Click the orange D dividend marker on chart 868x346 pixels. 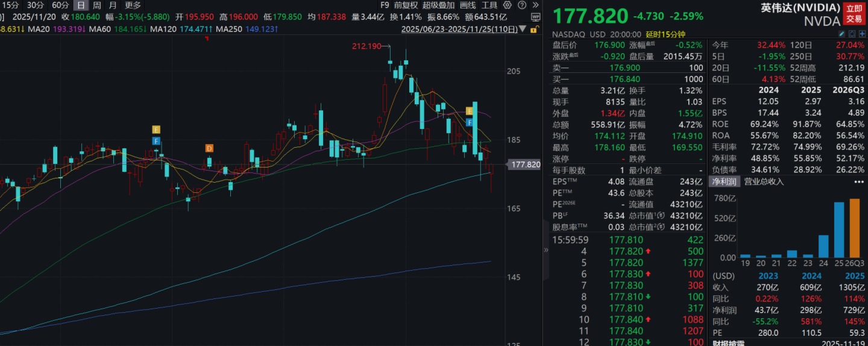pos(209,148)
